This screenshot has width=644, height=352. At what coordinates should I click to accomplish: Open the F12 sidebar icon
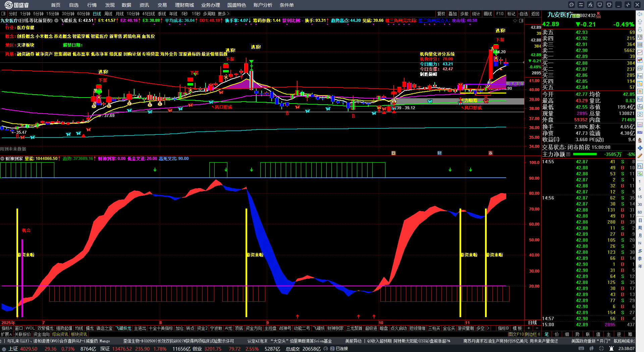point(640,99)
